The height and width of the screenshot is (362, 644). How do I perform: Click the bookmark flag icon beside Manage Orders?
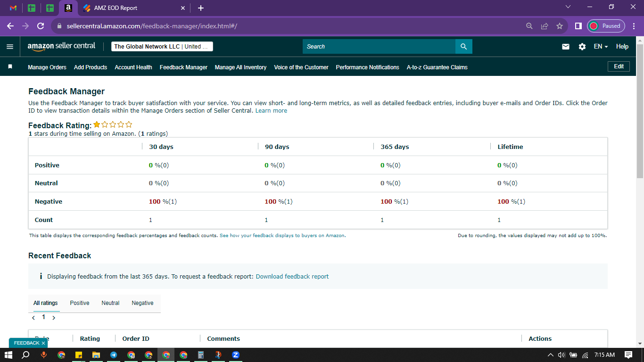[x=10, y=67]
